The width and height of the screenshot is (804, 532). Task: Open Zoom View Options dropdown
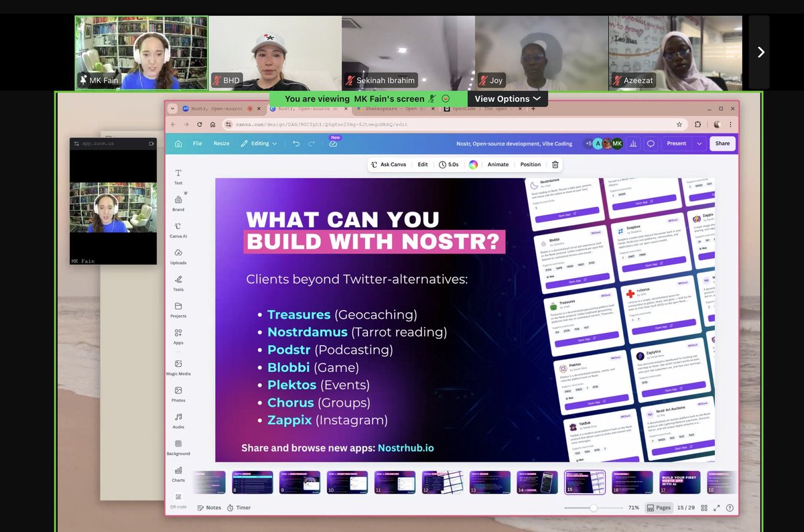point(507,98)
